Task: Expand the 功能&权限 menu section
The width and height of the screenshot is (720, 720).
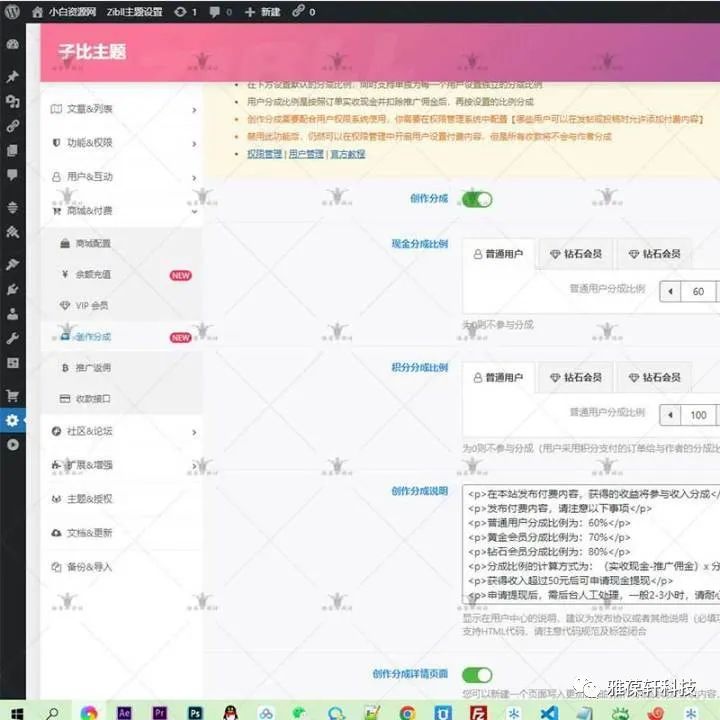Action: click(x=122, y=143)
